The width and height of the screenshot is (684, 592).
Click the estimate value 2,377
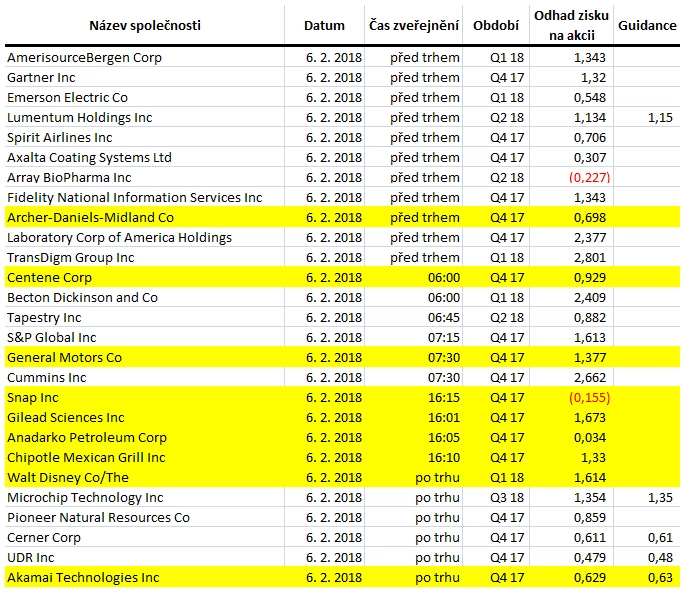click(x=590, y=238)
